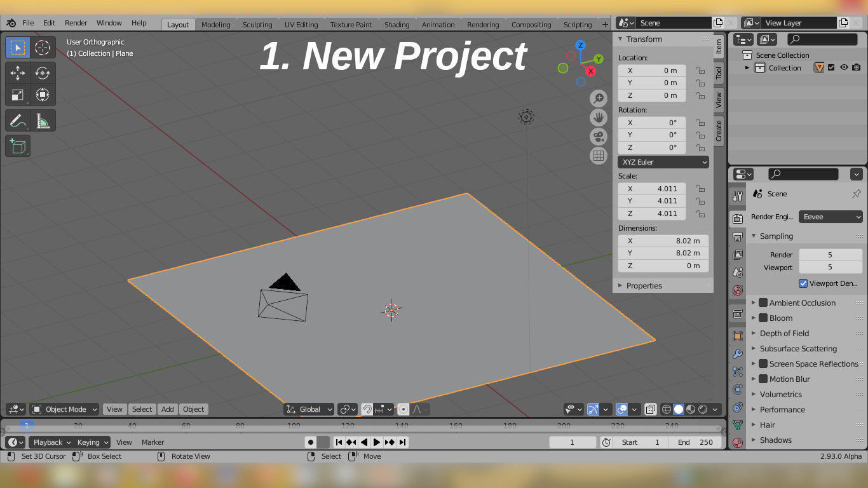This screenshot has width=868, height=488.
Task: Toggle the Collection exclude checkbox in outliner
Action: pyautogui.click(x=831, y=68)
